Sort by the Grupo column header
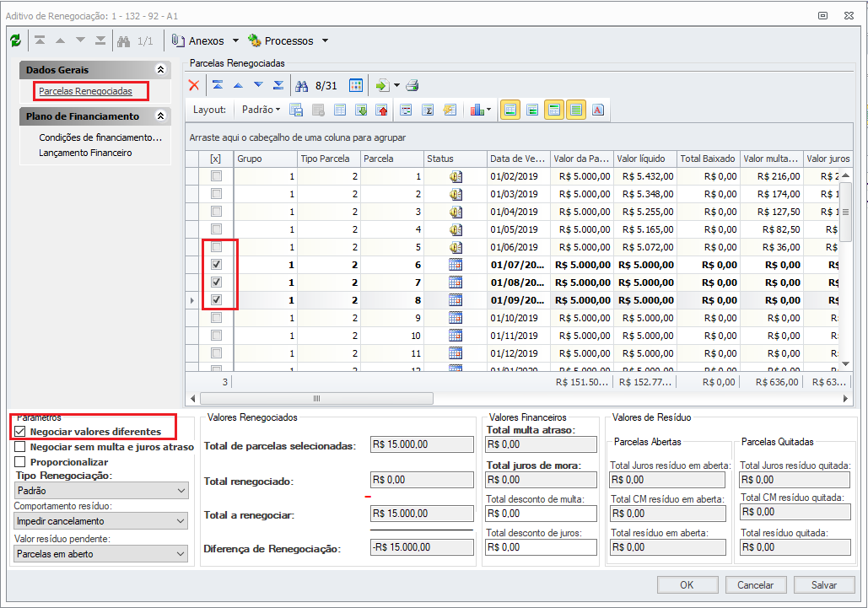 coord(266,159)
